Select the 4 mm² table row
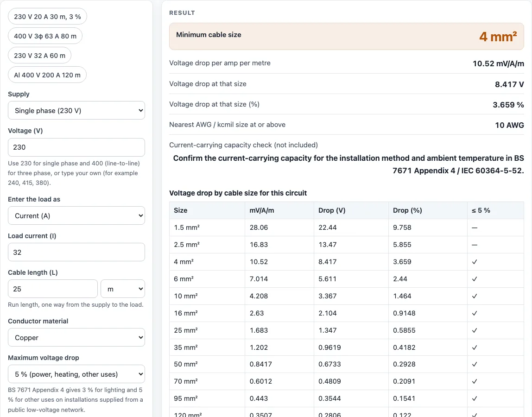Image resolution: width=532 pixels, height=417 pixels. click(347, 262)
